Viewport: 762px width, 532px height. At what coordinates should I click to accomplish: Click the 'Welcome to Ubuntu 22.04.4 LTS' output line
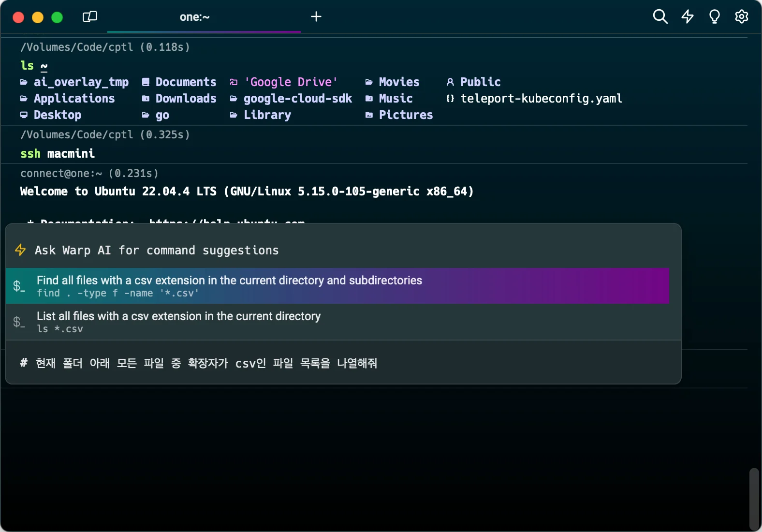[x=247, y=192]
